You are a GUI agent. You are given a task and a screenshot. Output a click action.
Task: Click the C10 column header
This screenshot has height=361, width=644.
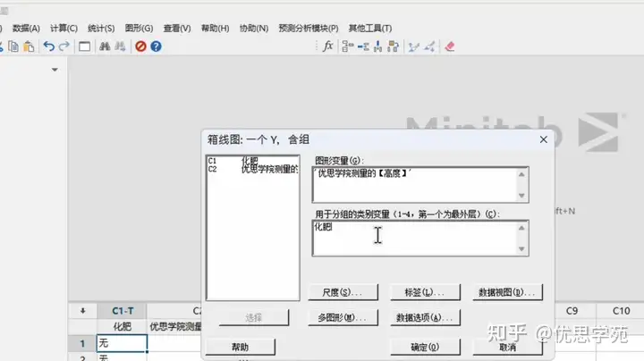(x=621, y=311)
